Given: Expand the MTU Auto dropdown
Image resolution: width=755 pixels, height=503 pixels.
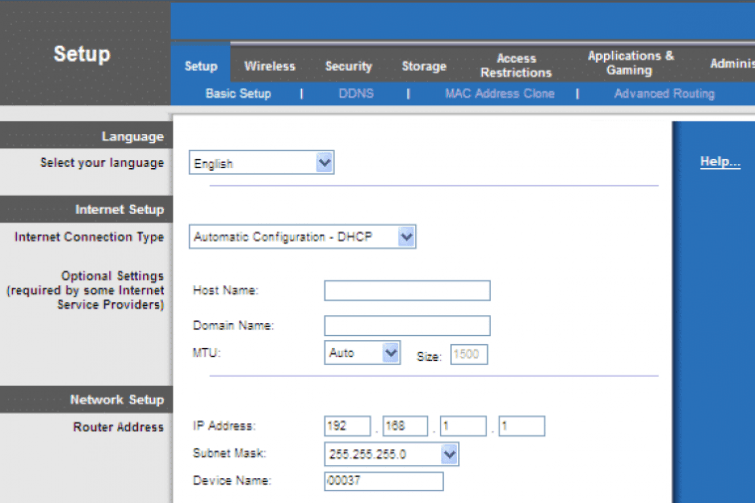Looking at the screenshot, I should 362,353.
